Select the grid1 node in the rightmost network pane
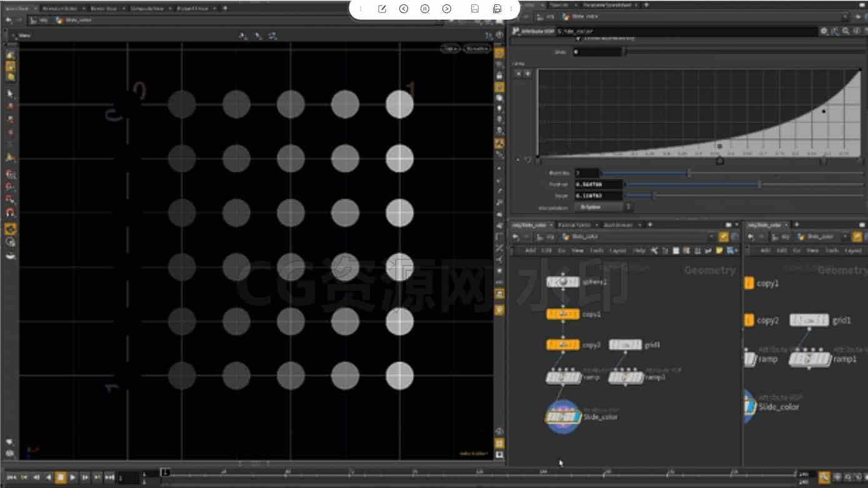The width and height of the screenshot is (868, 488). (x=809, y=321)
